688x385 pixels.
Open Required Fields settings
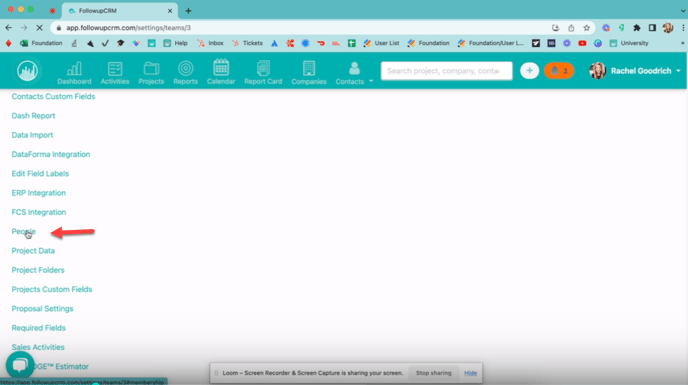(39, 328)
